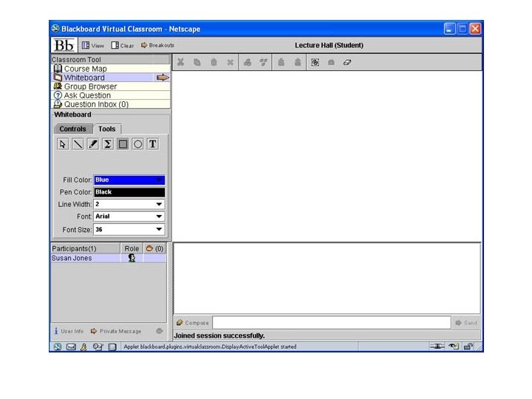Open Group Browser tool
Screen dimensions: 532x399
(x=111, y=86)
